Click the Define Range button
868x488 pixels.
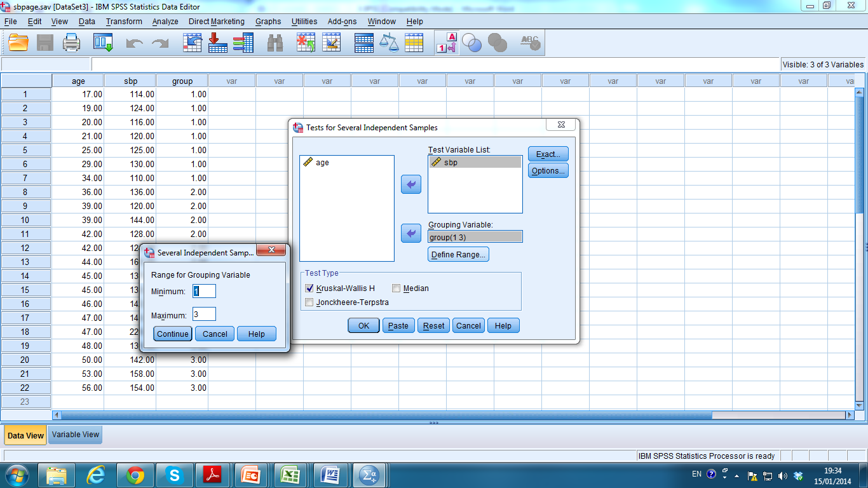(x=458, y=254)
